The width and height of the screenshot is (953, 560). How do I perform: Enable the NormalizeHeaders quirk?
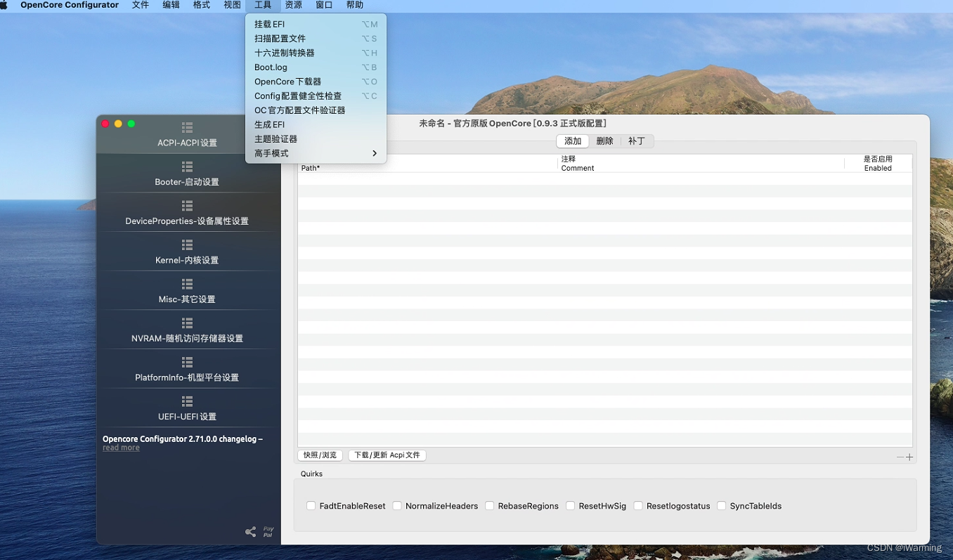[x=397, y=506]
